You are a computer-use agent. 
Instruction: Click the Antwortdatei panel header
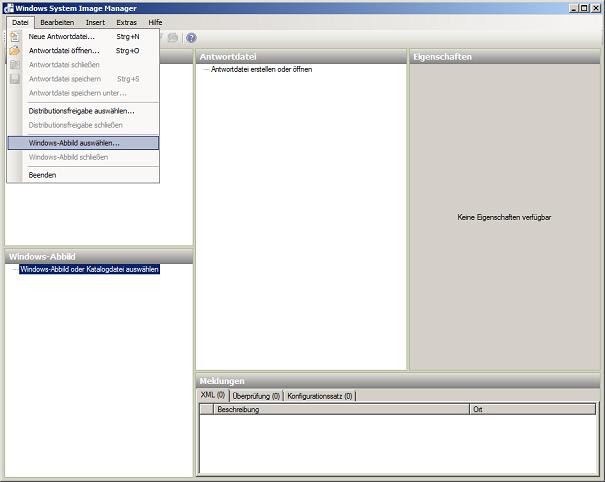tap(301, 57)
